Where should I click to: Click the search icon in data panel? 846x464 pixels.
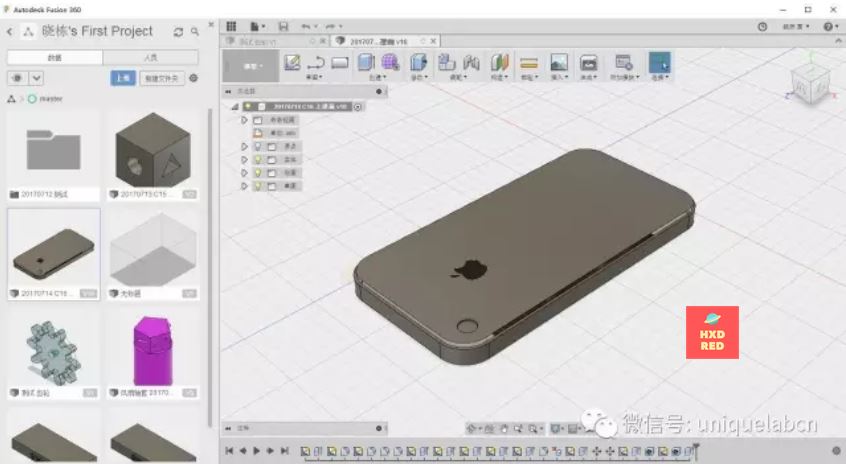[x=195, y=32]
